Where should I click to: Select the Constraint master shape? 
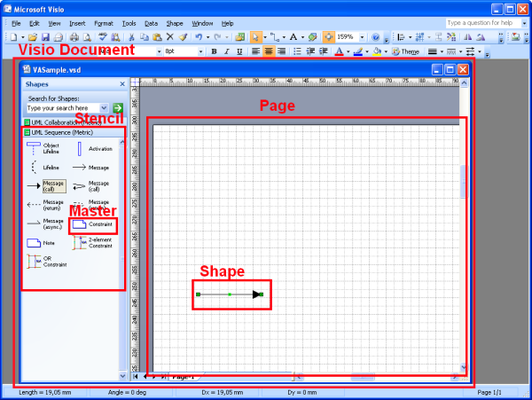(92, 224)
